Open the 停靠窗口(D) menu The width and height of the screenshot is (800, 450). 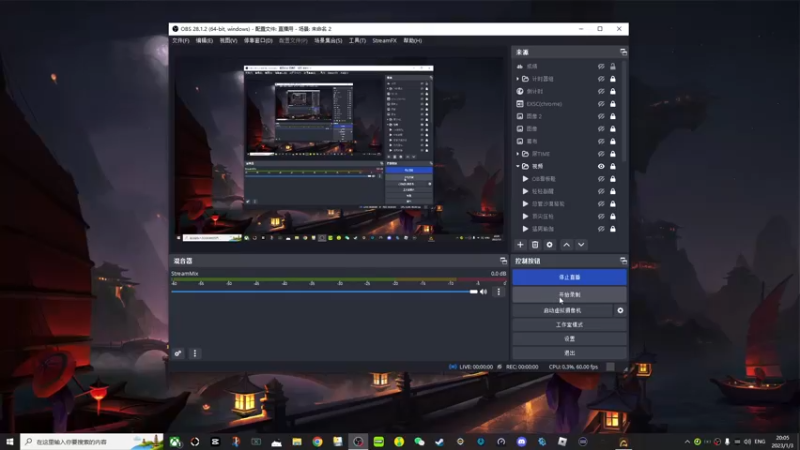tap(258, 40)
